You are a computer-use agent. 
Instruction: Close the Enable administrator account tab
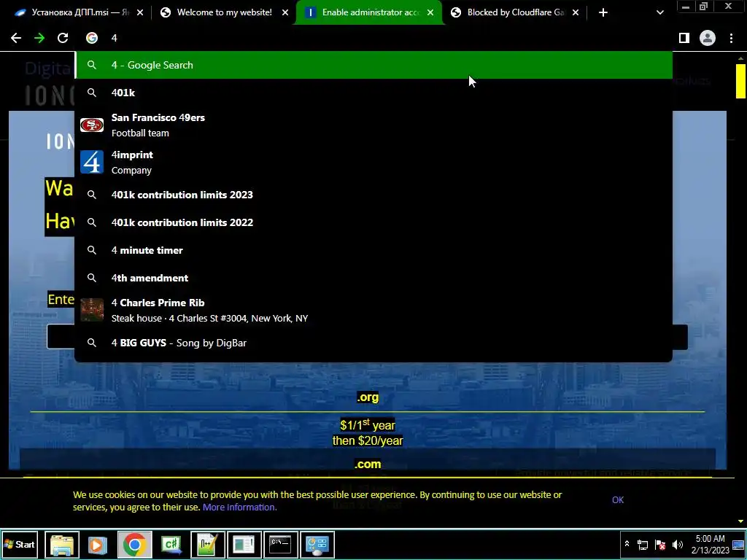[x=430, y=12]
